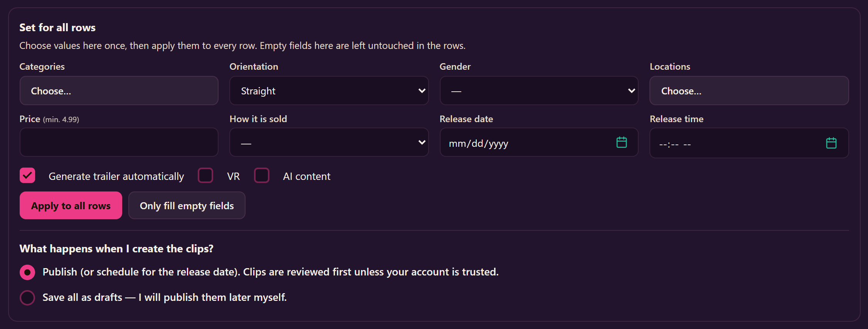
Task: Focus the Price input field
Action: tap(119, 143)
